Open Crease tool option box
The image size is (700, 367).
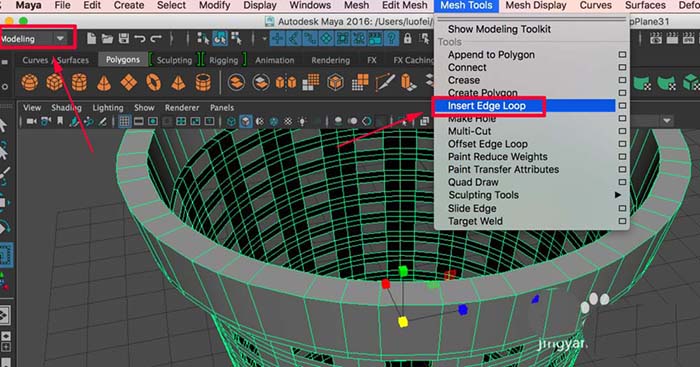coord(622,80)
